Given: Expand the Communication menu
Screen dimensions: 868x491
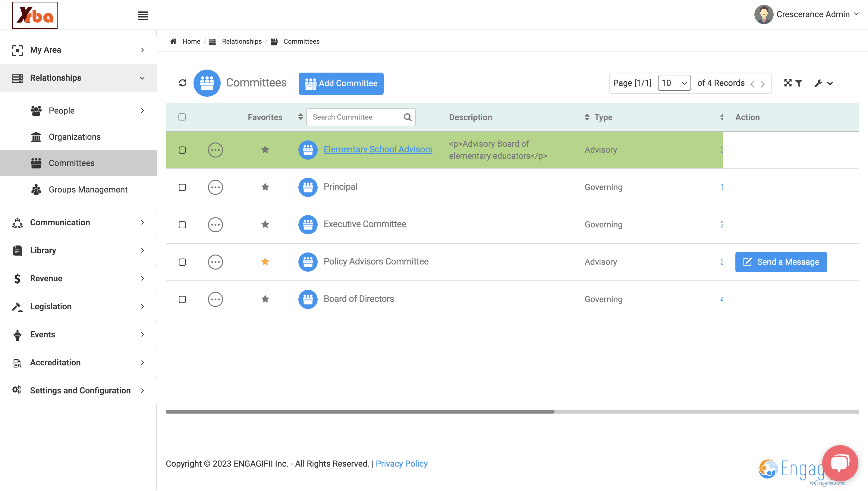Looking at the screenshot, I should [78, 223].
